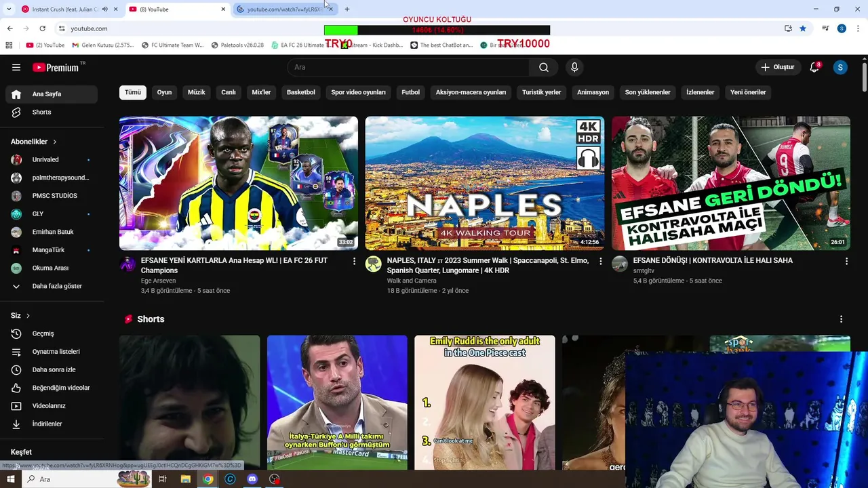Select the Aksiyon-macera oyunları chip
This screenshot has width=868, height=488.
coord(471,92)
